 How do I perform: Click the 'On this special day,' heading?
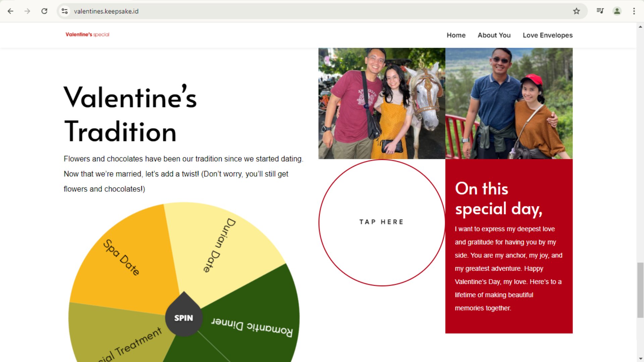(498, 199)
